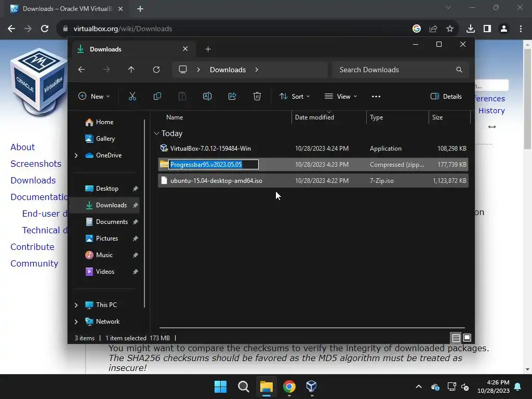This screenshot has width=532, height=399.
Task: Select Chrome tab Downloads – Oracle VM VirtualBox
Action: point(66,9)
